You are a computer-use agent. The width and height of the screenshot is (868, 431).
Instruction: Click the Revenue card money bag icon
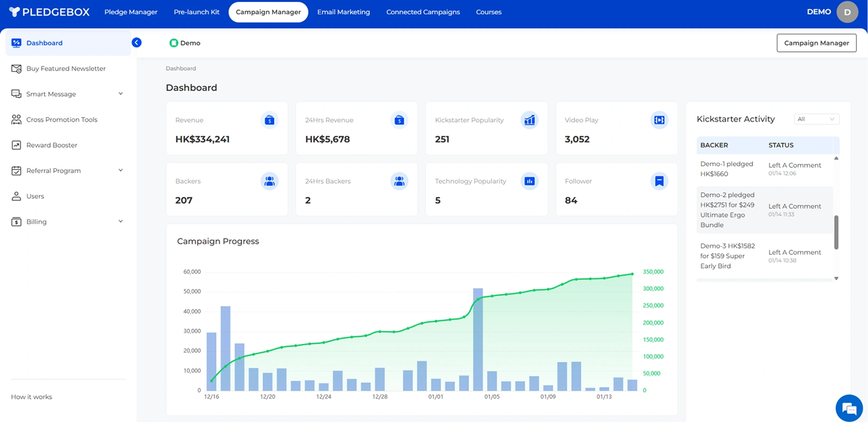click(x=269, y=120)
